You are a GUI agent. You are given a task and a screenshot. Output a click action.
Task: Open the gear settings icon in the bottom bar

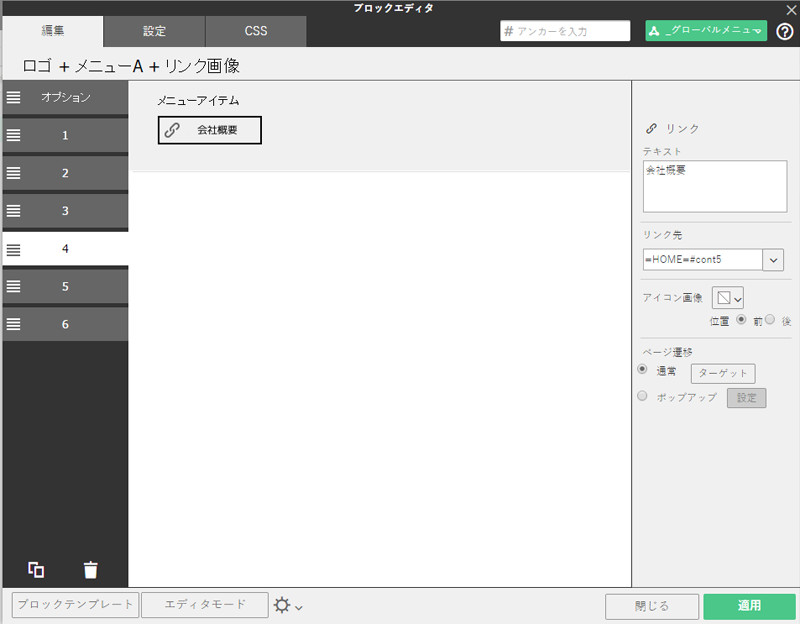coord(284,604)
